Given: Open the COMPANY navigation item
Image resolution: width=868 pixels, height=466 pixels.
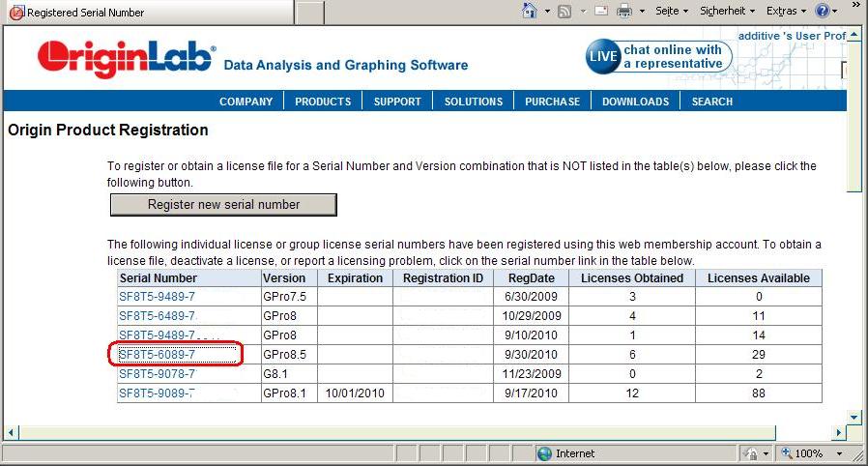Looking at the screenshot, I should click(x=246, y=102).
